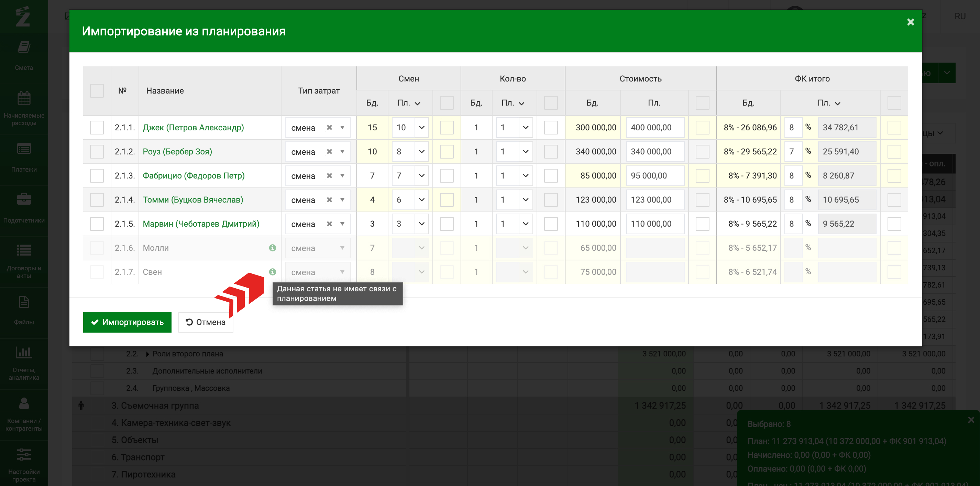
Task: Clear cost type for Марвин row
Action: [329, 224]
